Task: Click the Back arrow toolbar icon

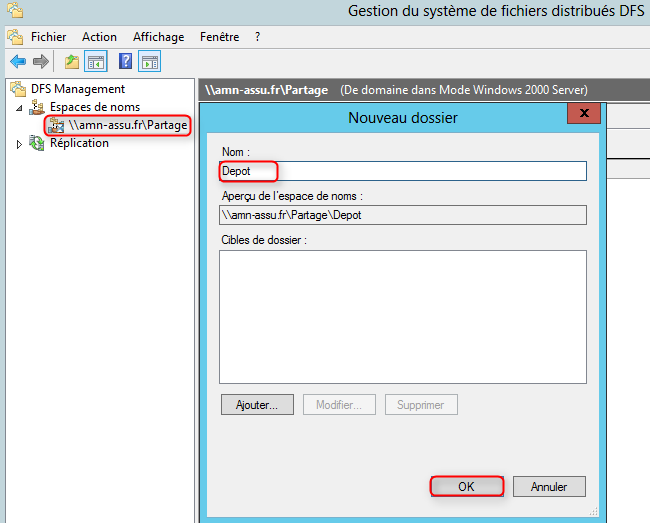Action: click(17, 62)
